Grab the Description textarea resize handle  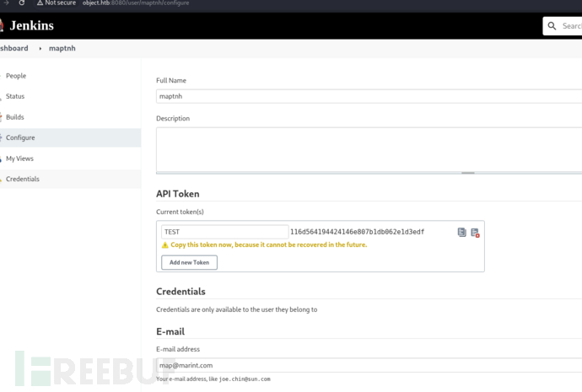[467, 173]
